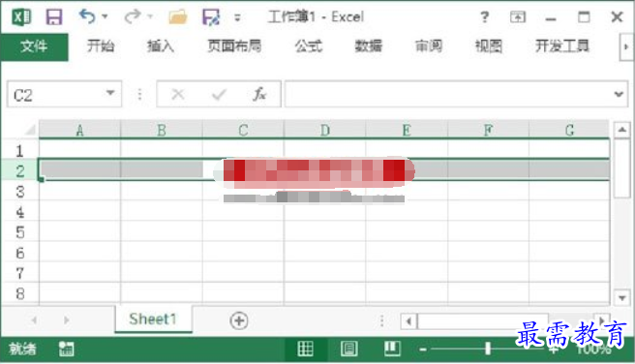This screenshot has height=364, width=635.
Task: Open Insert Function fx dialog
Action: [x=259, y=94]
